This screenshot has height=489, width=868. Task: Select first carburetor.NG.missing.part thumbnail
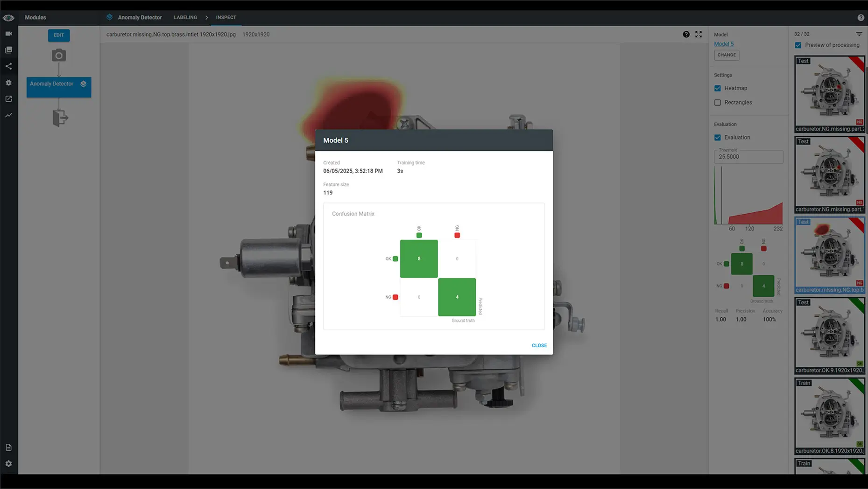(830, 94)
